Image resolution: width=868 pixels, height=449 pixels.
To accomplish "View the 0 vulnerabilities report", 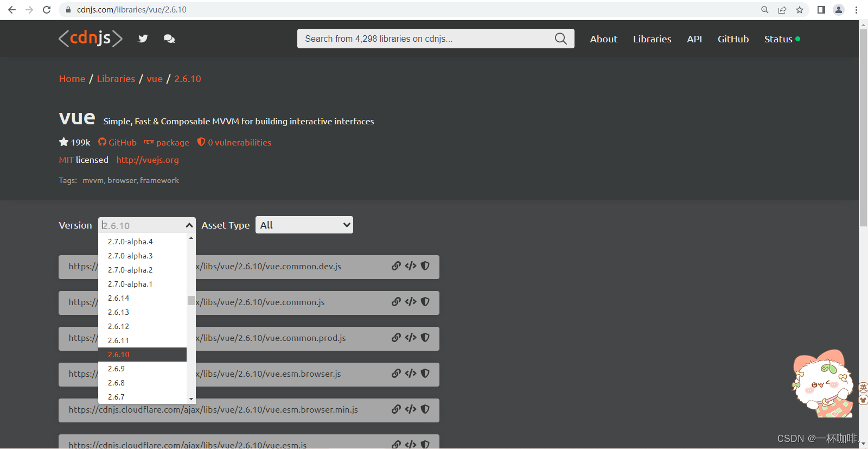I will coord(234,142).
